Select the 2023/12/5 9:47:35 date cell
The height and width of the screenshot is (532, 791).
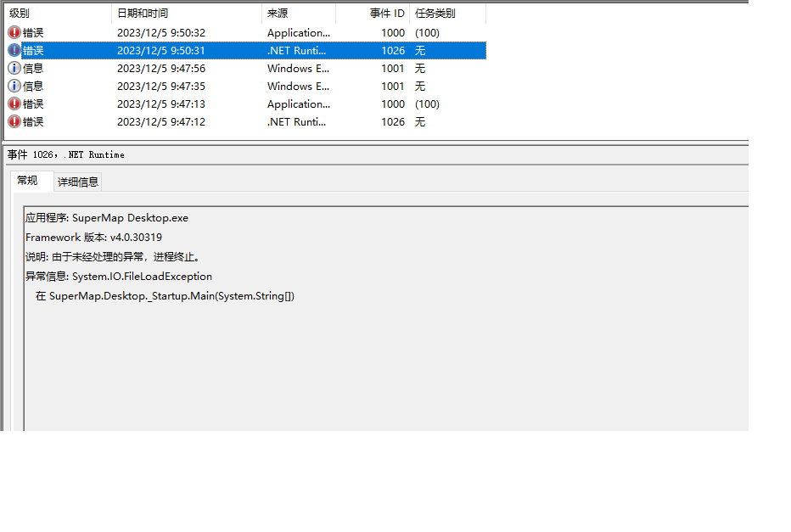161,87
